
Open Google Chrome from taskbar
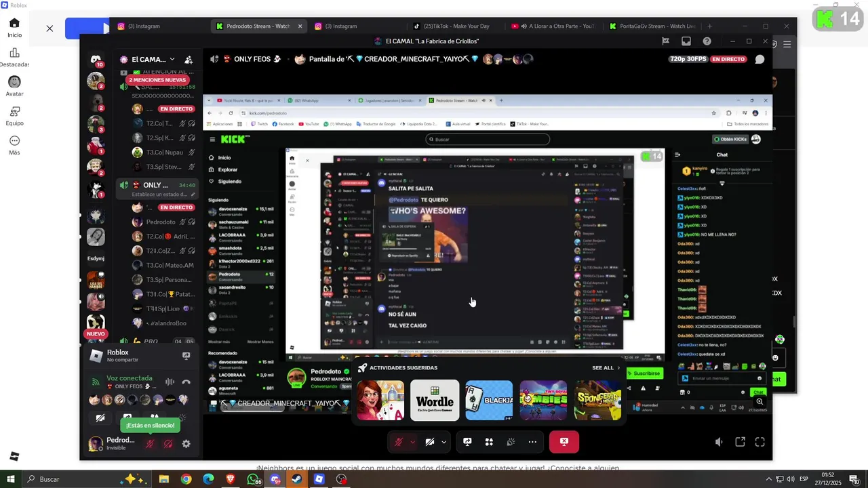pyautogui.click(x=186, y=479)
